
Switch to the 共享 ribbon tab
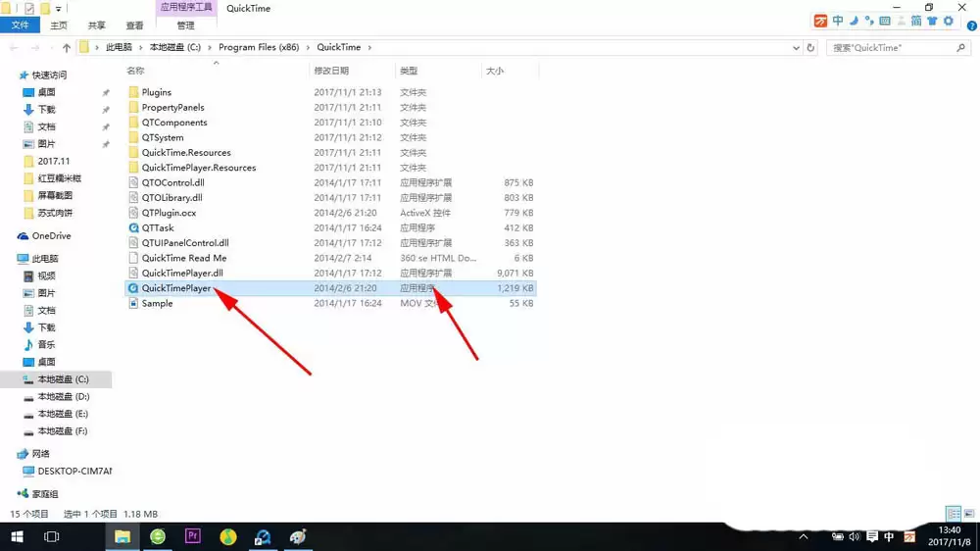pyautogui.click(x=96, y=25)
